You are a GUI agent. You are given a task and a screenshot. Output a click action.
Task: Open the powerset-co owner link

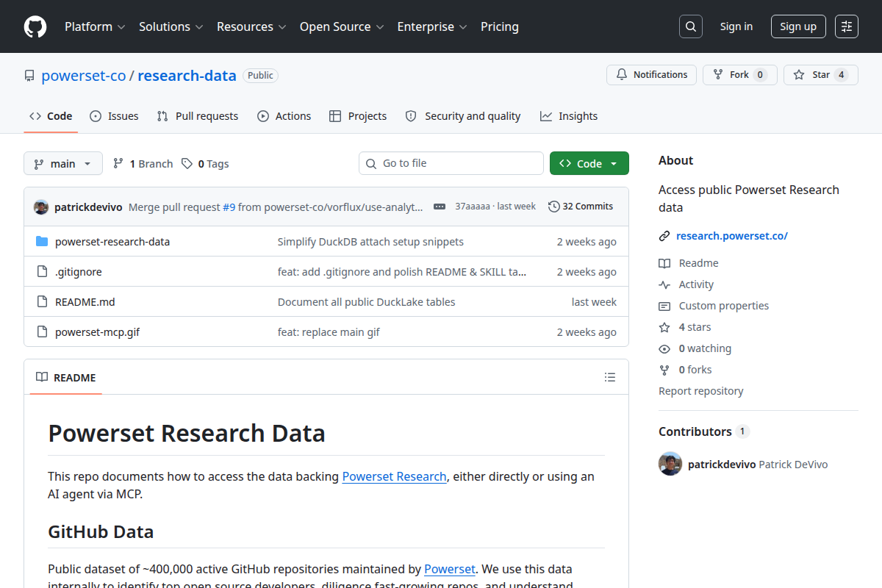pyautogui.click(x=84, y=75)
